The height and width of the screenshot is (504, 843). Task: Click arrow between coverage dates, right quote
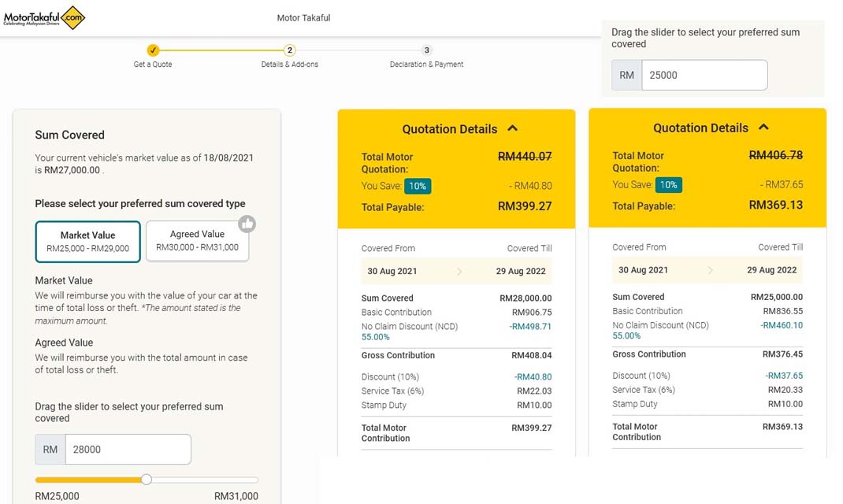pos(711,270)
